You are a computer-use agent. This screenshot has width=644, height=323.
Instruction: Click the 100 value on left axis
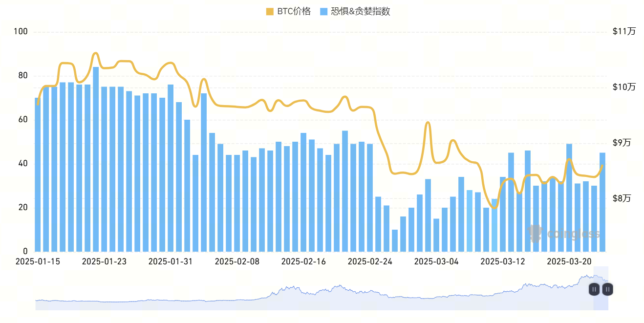click(21, 32)
